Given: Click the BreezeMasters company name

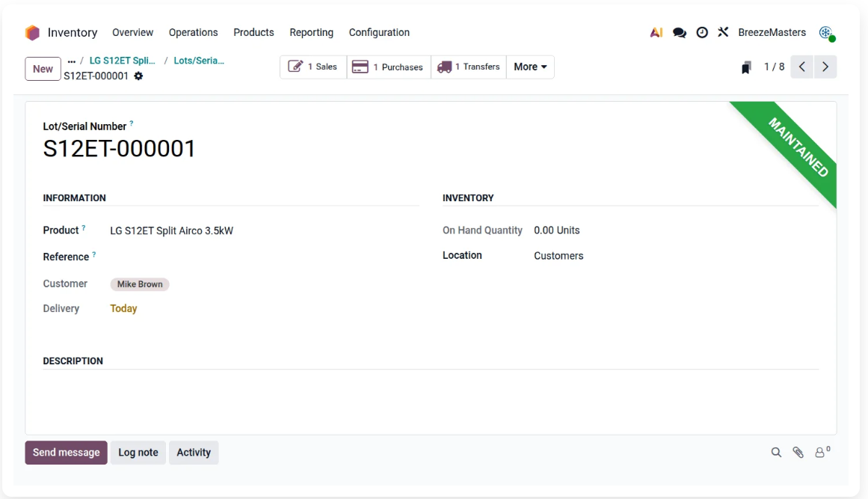Looking at the screenshot, I should pos(772,33).
